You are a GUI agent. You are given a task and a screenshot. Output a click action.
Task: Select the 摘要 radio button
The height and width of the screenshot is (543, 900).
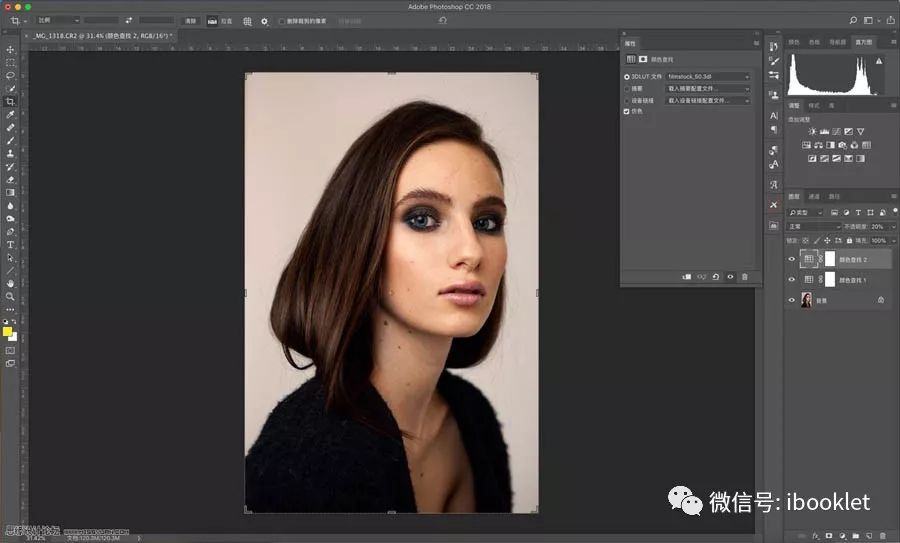(x=627, y=88)
